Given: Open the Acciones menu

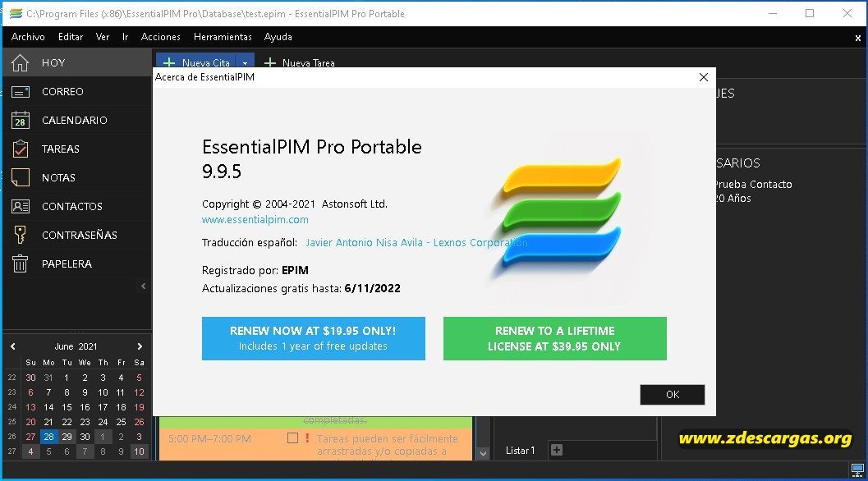Looking at the screenshot, I should pyautogui.click(x=160, y=37).
